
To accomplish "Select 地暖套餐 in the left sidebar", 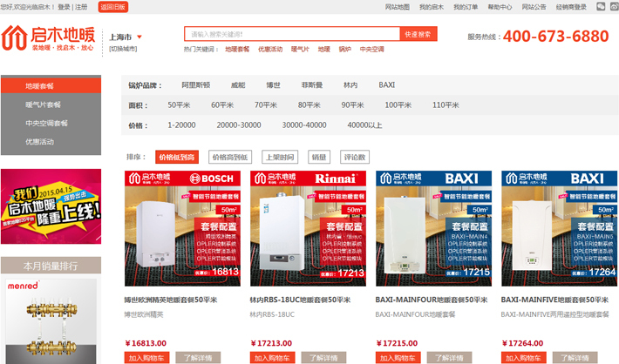I will 51,86.
